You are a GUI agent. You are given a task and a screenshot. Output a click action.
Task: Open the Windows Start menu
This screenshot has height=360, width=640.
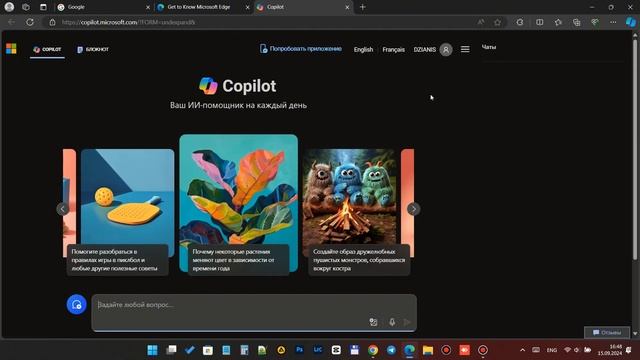(153, 350)
